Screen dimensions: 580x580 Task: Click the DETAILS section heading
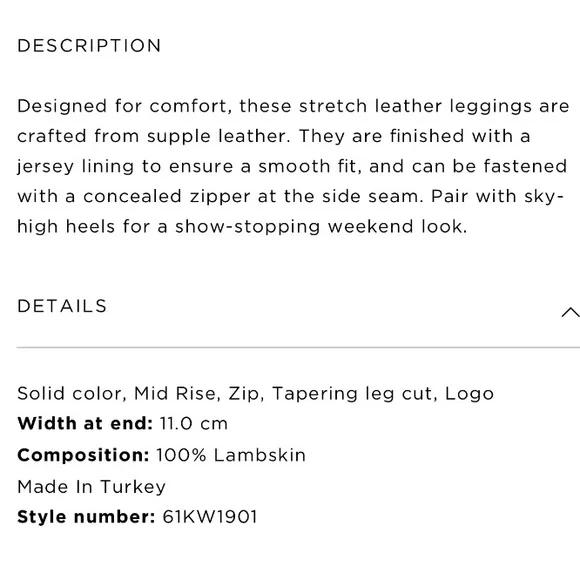click(62, 306)
